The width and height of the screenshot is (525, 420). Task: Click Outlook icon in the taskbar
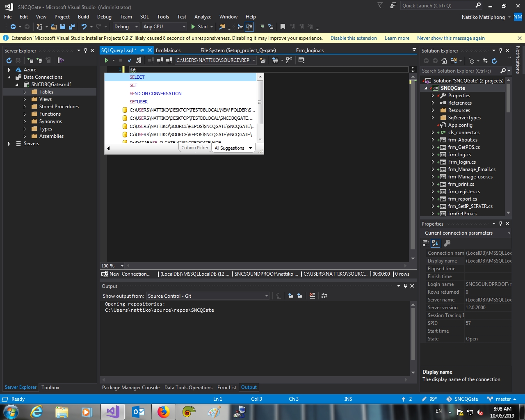click(138, 411)
